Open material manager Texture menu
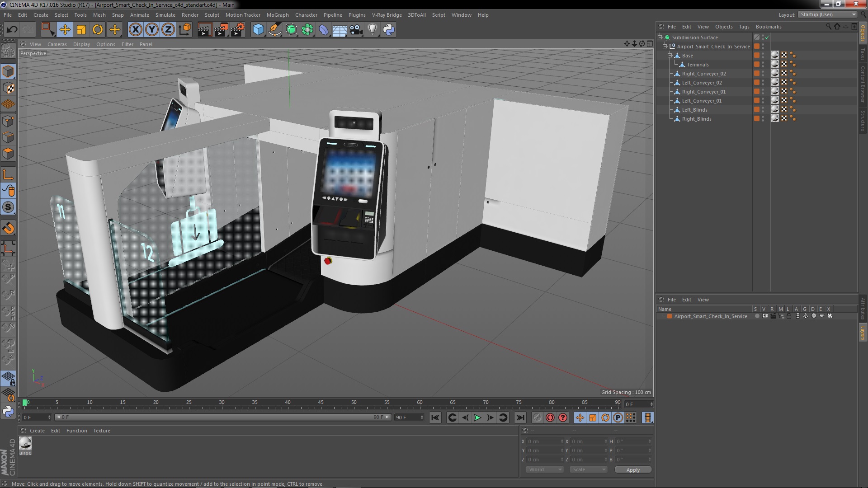Viewport: 868px width, 488px height. point(101,431)
